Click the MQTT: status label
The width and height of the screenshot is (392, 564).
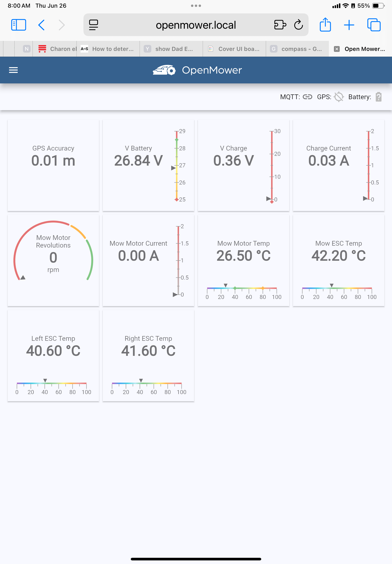click(290, 97)
